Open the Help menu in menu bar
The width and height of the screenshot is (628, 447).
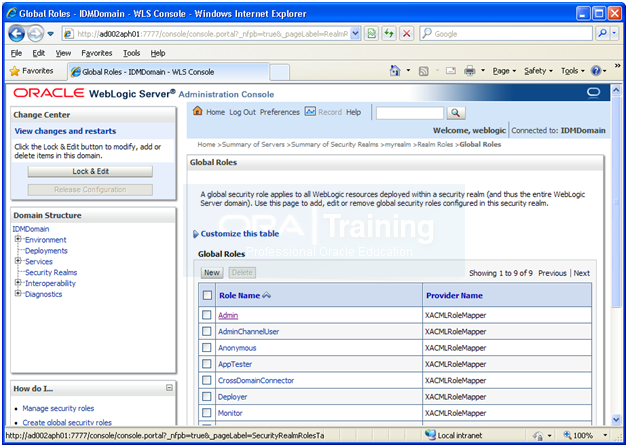(158, 53)
